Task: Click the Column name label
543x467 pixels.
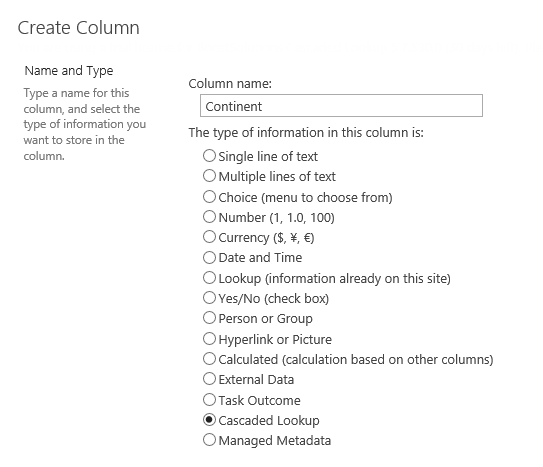Action: click(x=230, y=83)
